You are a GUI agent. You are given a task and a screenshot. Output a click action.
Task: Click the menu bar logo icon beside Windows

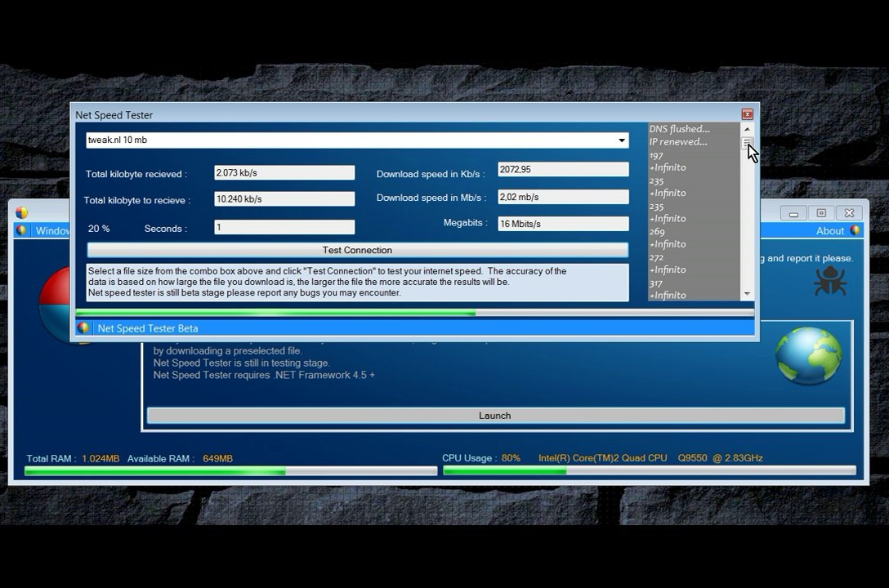[x=22, y=230]
